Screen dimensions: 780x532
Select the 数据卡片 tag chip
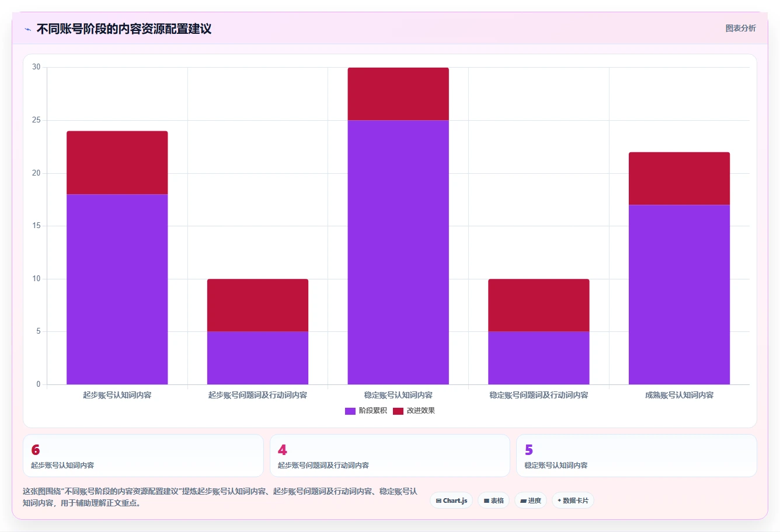[573, 501]
